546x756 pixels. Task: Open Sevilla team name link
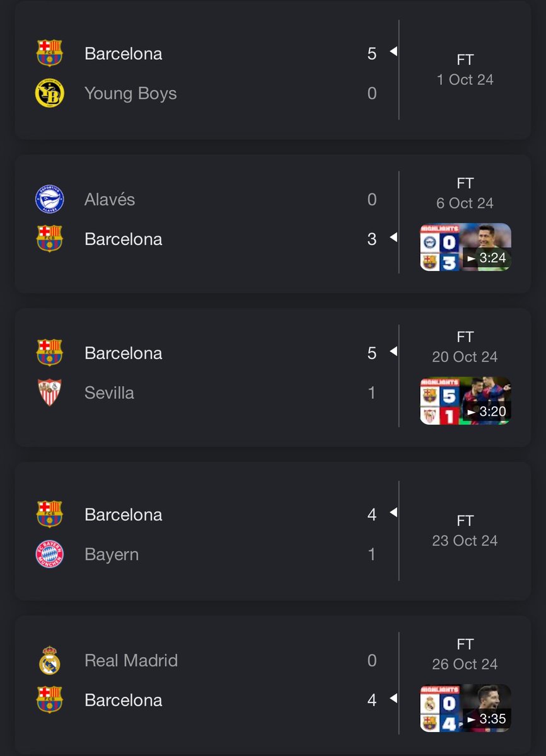(x=109, y=392)
